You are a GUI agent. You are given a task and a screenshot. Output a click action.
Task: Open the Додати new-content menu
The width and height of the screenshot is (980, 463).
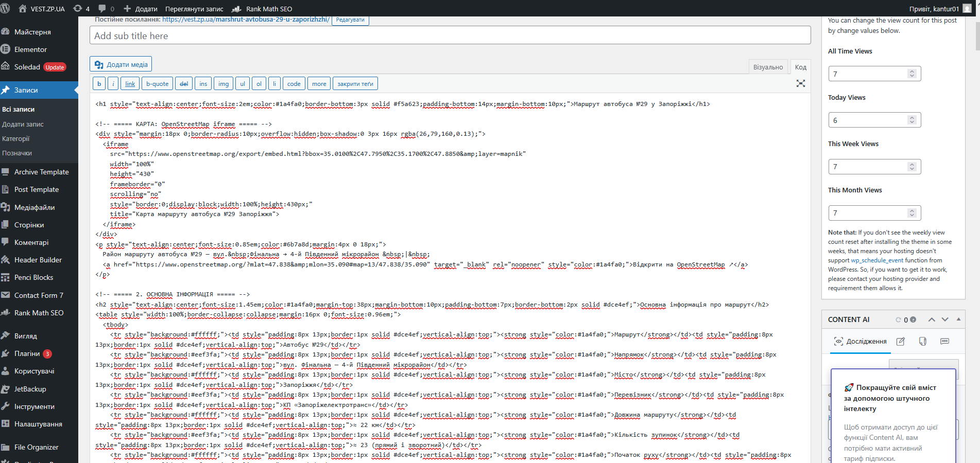click(x=141, y=9)
